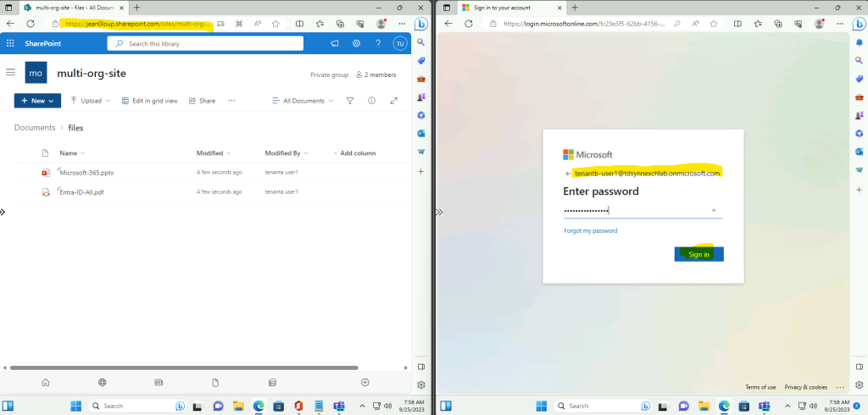868x415 pixels.
Task: Open the Modified column sort dropdown
Action: pyautogui.click(x=214, y=153)
